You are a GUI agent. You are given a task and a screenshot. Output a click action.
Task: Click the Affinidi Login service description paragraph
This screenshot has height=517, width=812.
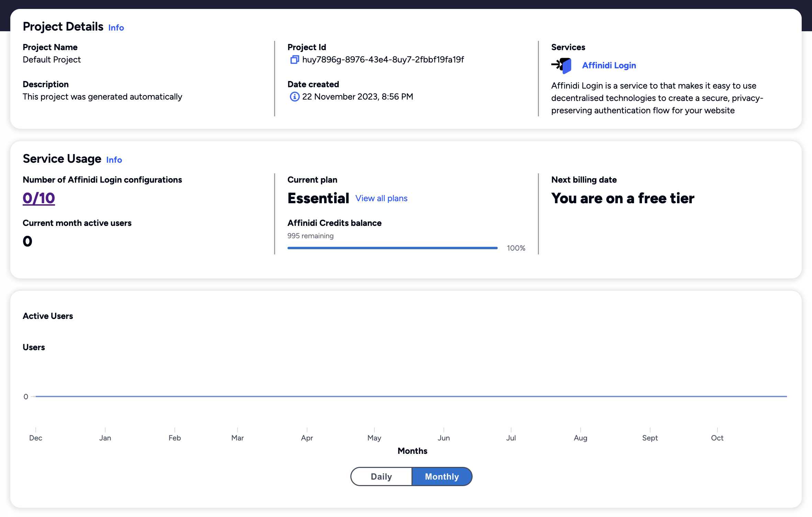pyautogui.click(x=657, y=98)
